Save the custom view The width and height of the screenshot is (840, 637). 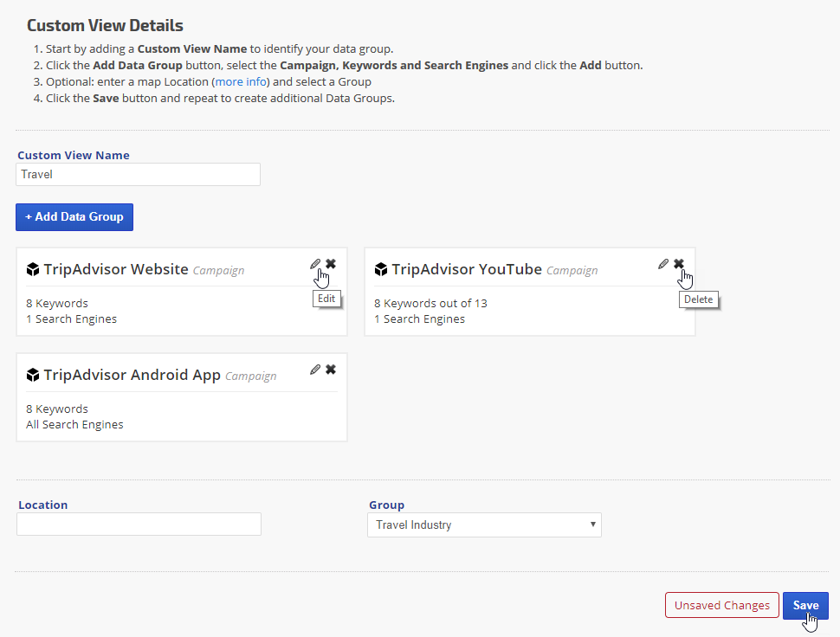coord(805,605)
